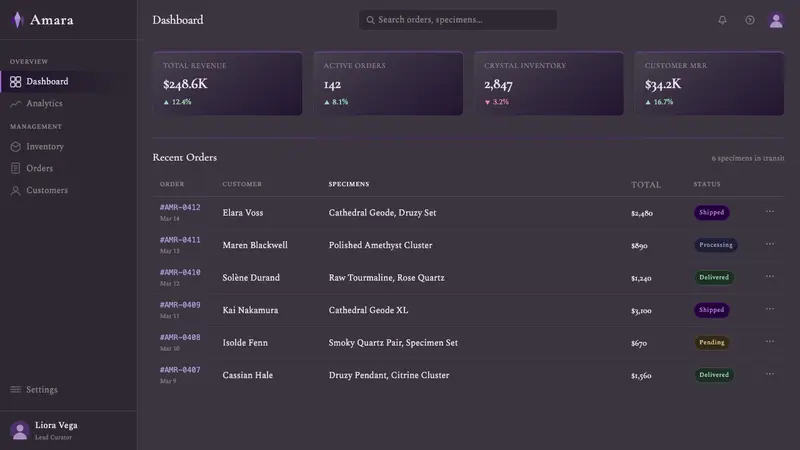Click the $3,100 total value

(x=641, y=311)
